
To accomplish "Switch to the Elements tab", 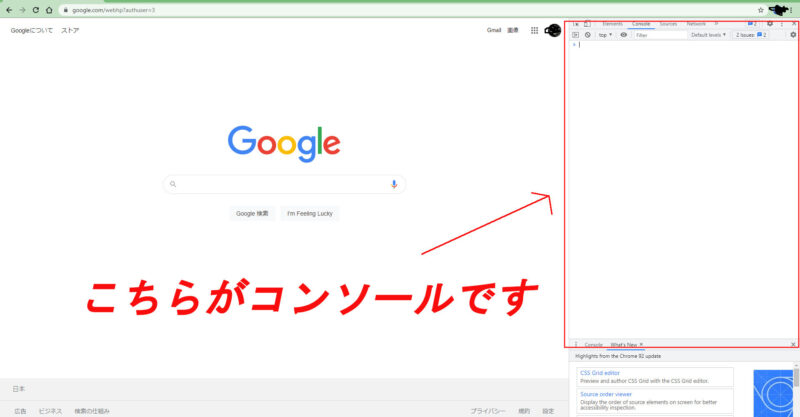I will coord(612,24).
